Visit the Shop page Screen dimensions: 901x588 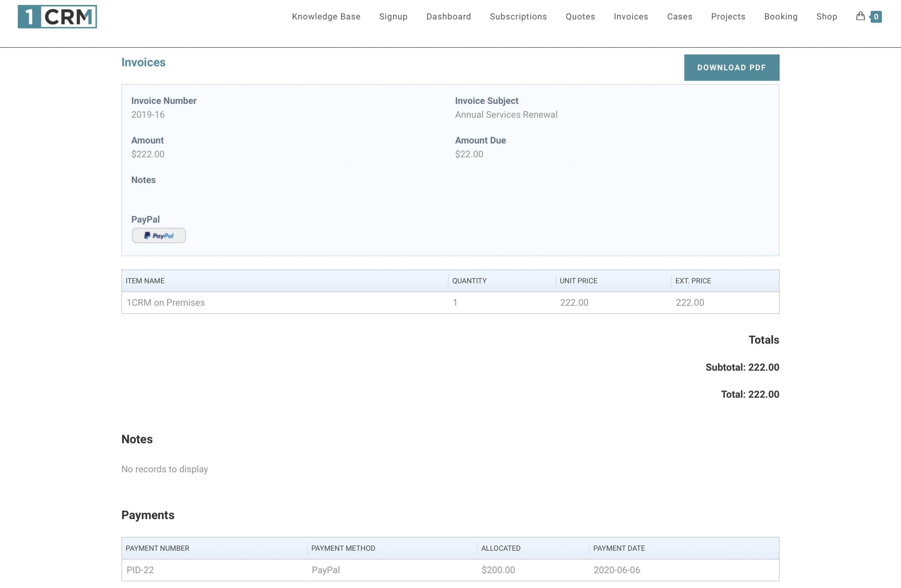point(826,17)
